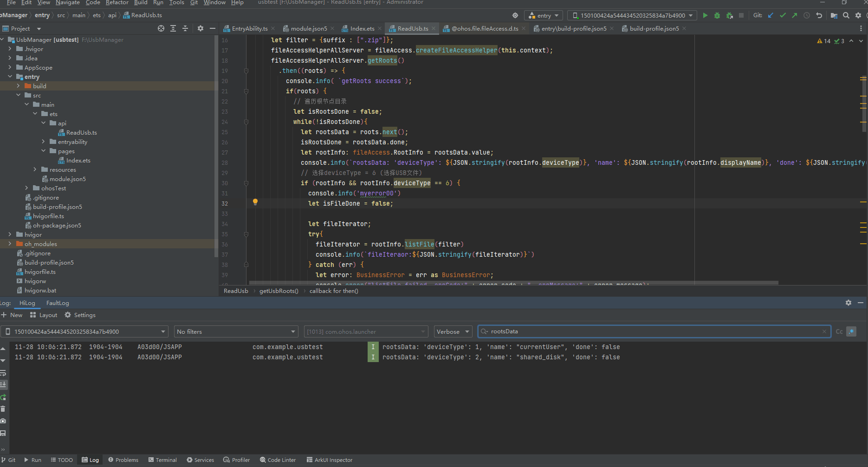Viewport: 868px width, 467px height.
Task: Expand All icon in Project panel header
Action: tap(173, 28)
